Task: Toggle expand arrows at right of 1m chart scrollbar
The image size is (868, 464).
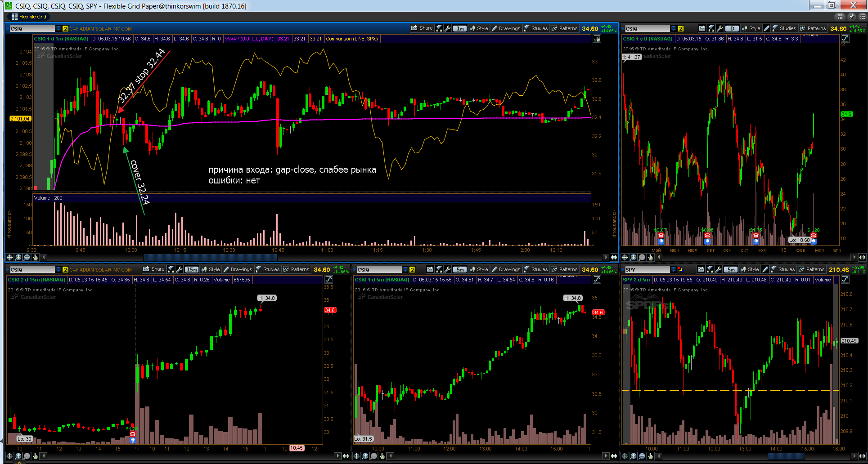Action: tap(614, 257)
